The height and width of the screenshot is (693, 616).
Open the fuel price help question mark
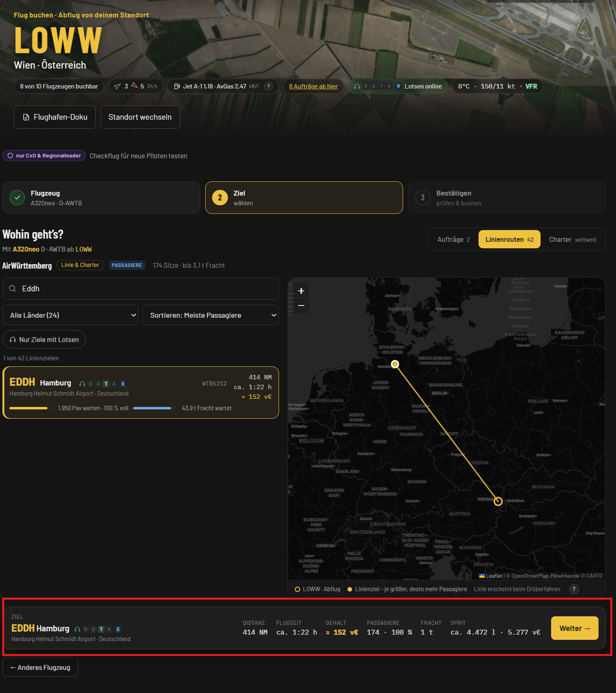coord(268,86)
